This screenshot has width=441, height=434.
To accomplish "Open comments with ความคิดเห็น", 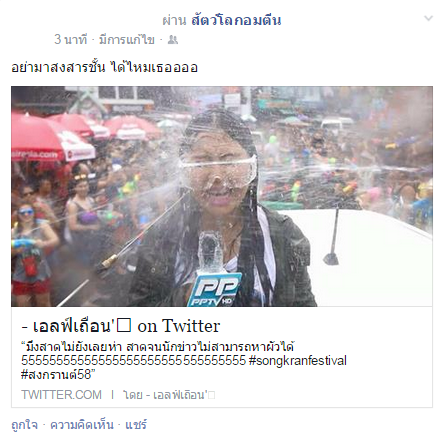I will point(82,425).
